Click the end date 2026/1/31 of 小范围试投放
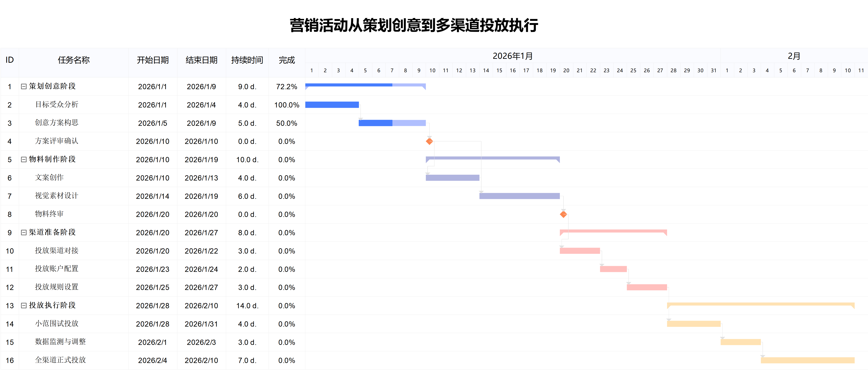This screenshot has width=868, height=370. pos(201,324)
